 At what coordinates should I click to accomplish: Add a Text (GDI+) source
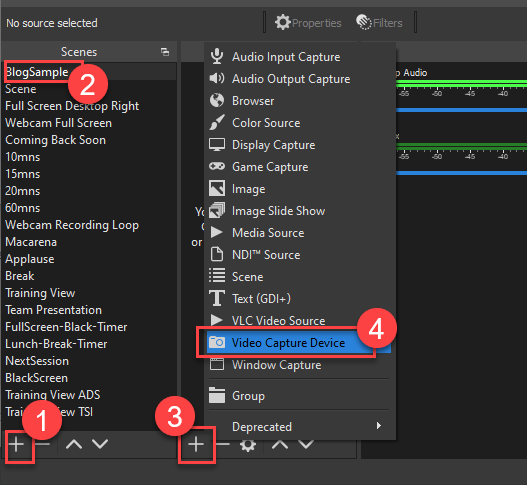299,299
